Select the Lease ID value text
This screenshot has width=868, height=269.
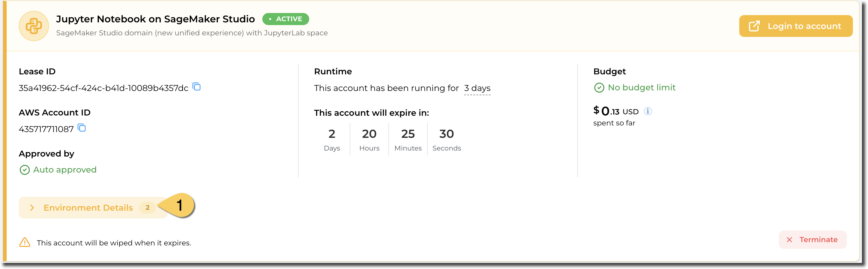click(x=103, y=88)
